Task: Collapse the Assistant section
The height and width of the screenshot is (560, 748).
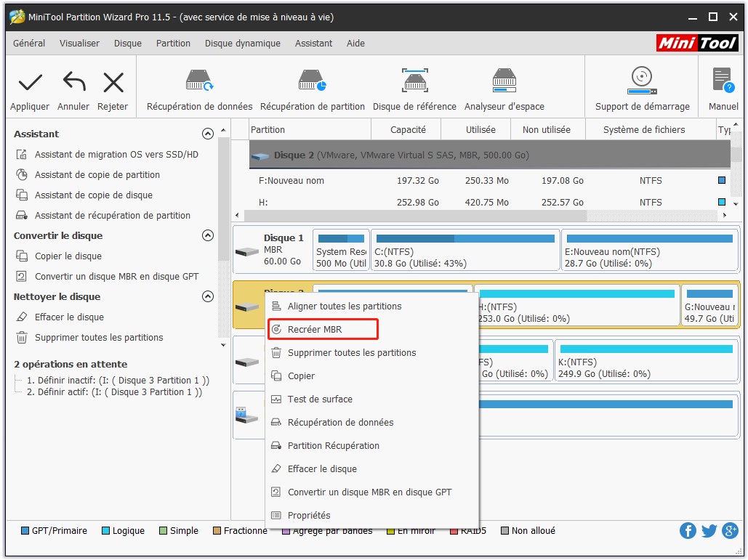Action: (207, 134)
